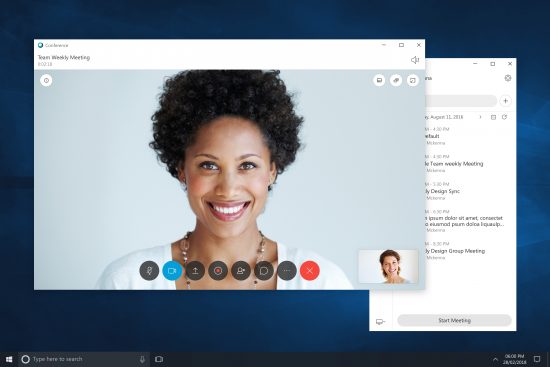
Task: Show hidden system tray icons with the chevron
Action: (x=495, y=360)
